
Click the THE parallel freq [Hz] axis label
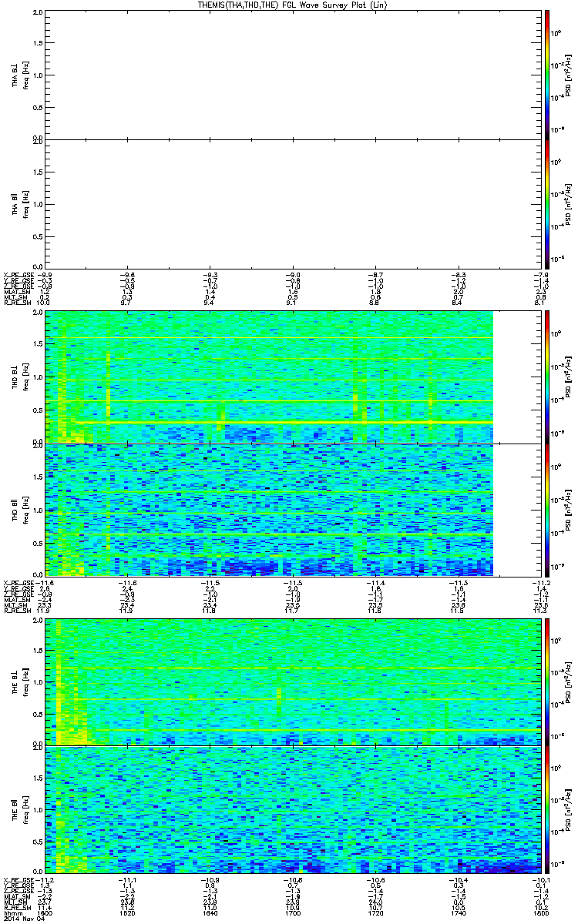tap(25, 809)
